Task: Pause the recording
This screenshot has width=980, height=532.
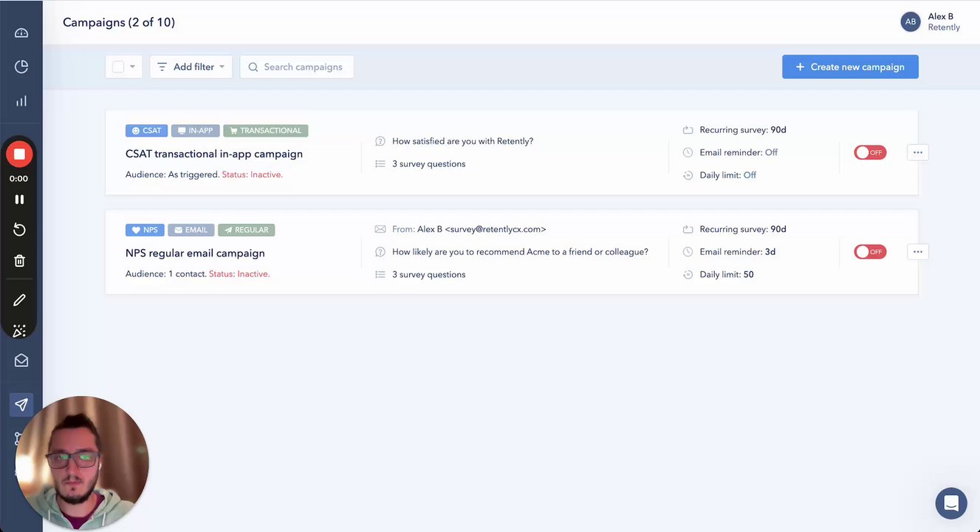Action: click(19, 199)
